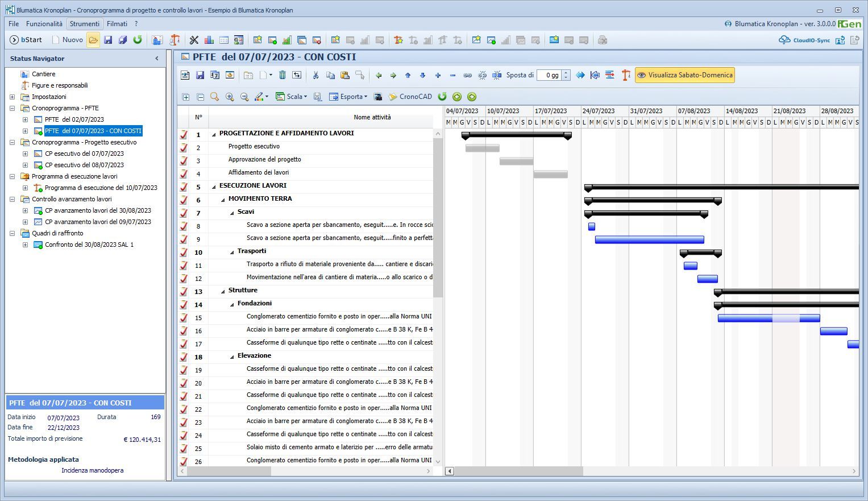Click the scissors cut icon
Screen dimensions: 868x501
pyautogui.click(x=315, y=75)
